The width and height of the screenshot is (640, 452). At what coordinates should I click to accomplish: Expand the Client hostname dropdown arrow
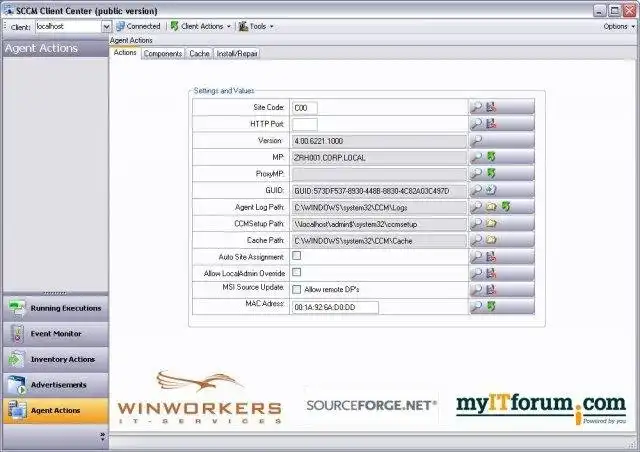coord(106,27)
